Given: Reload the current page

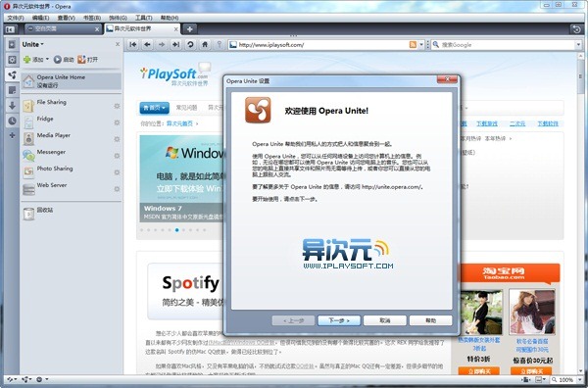Looking at the screenshot, I should tap(190, 45).
